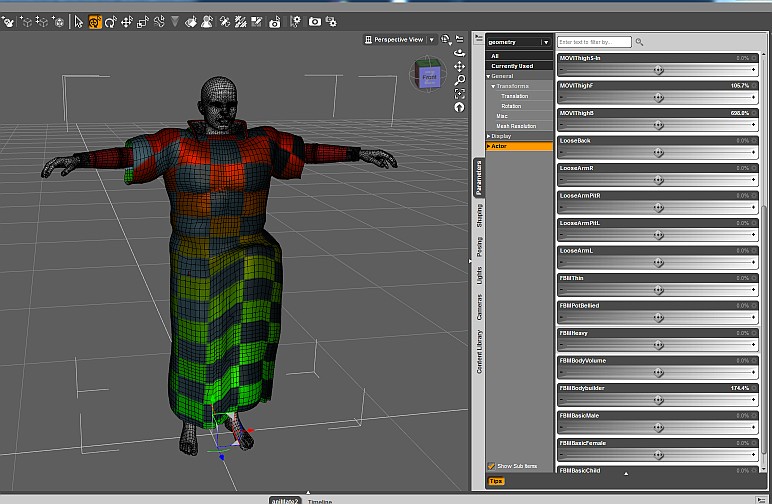Click the viewport pan arrows icon
Viewport: 772px width, 504px height.
pyautogui.click(x=459, y=66)
